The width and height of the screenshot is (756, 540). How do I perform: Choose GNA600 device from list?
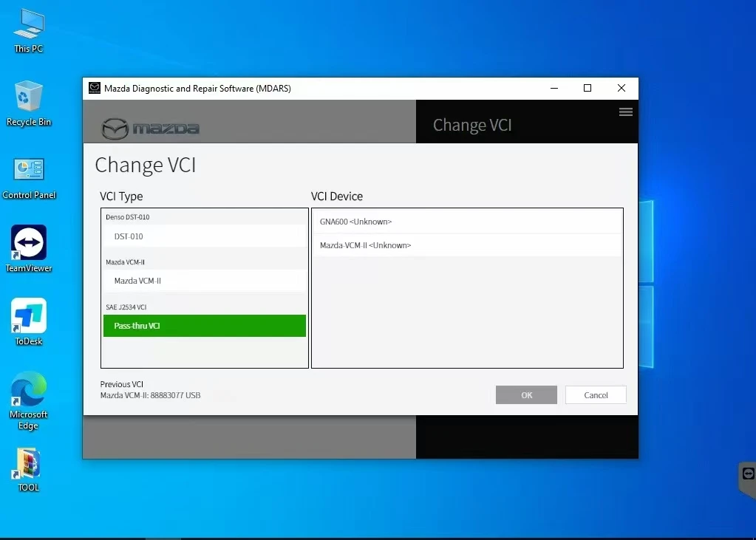tap(467, 222)
